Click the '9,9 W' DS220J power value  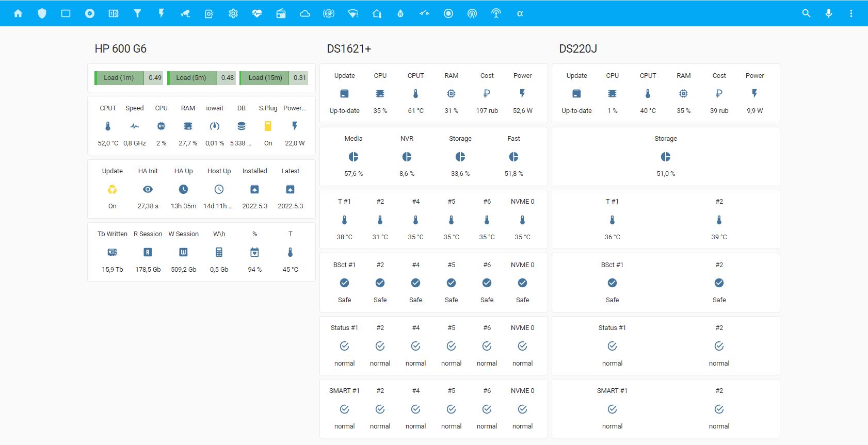754,111
